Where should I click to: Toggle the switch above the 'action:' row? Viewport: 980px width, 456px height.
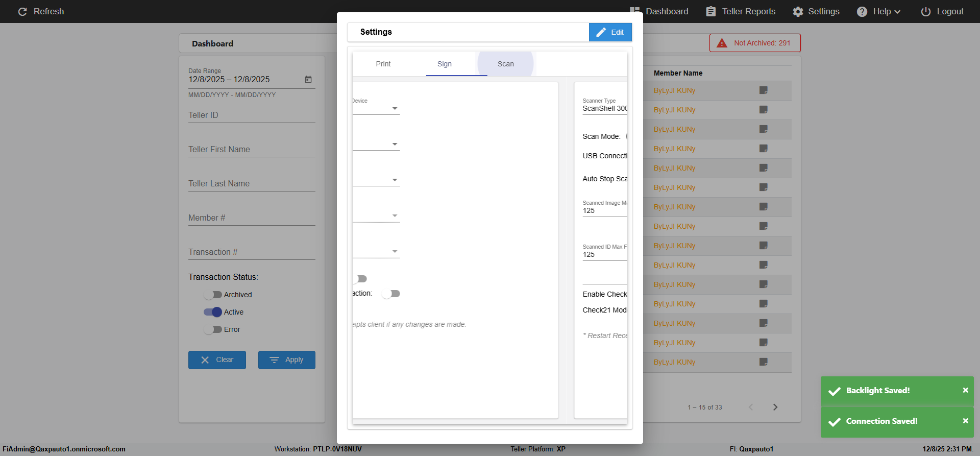tap(360, 279)
